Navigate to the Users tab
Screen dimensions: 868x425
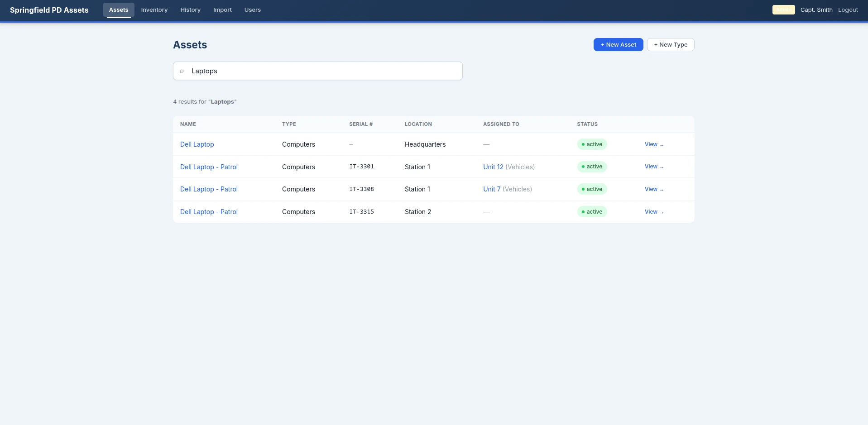click(x=253, y=10)
